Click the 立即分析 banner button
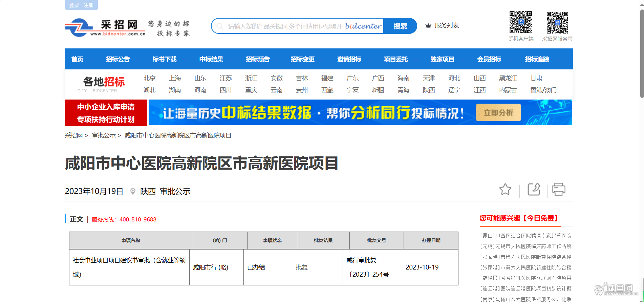This screenshot has width=644, height=302. pos(498,112)
